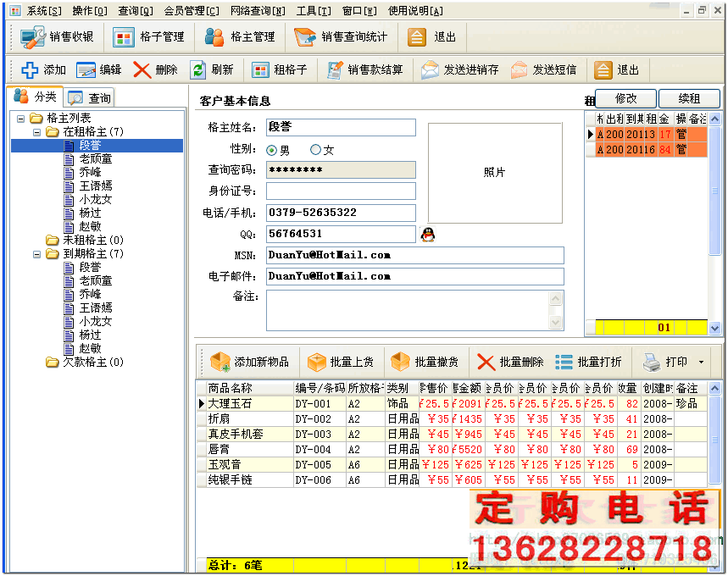Click second toolbar 退出 exit icon
Image resolution: width=728 pixels, height=576 pixels.
[603, 70]
